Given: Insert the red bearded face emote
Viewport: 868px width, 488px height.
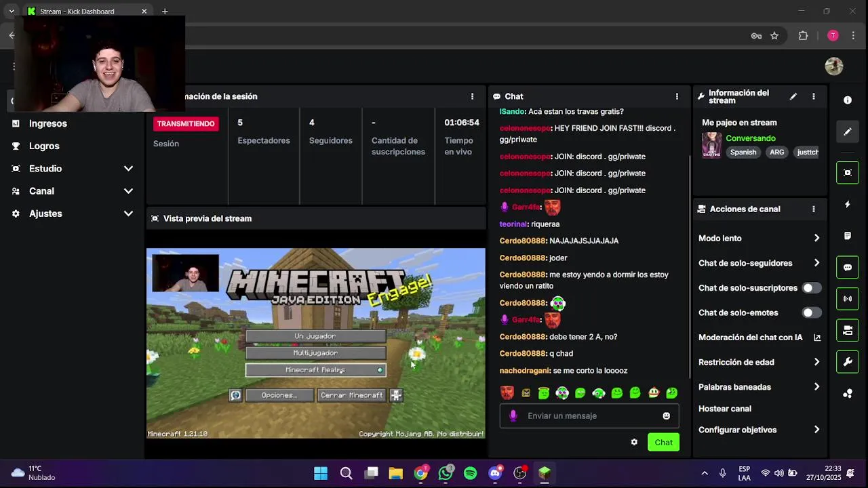Looking at the screenshot, I should click(507, 392).
